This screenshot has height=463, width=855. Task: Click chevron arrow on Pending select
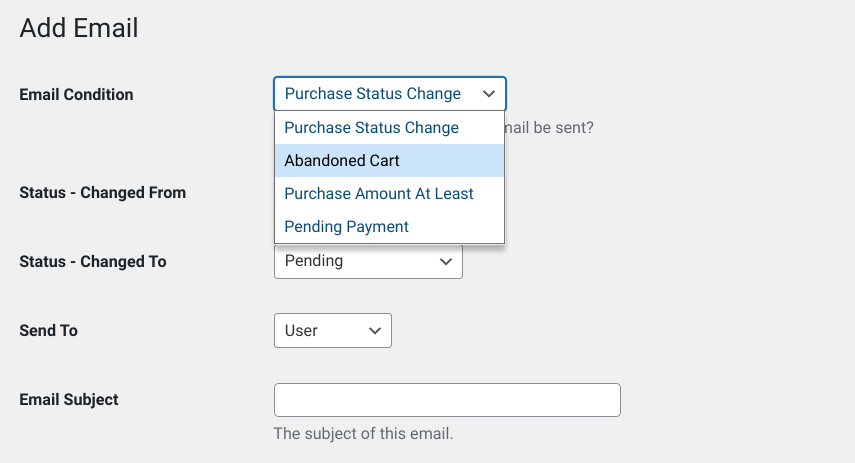[x=445, y=262]
